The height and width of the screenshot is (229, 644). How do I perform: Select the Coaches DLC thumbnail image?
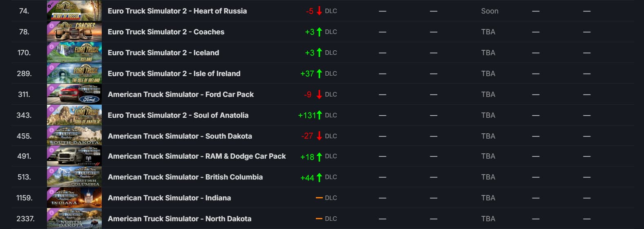(74, 32)
